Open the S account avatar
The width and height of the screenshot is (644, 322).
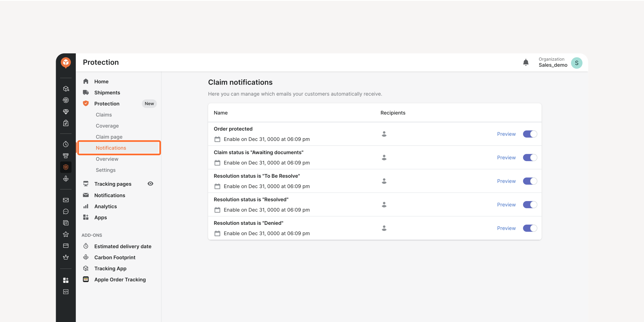click(577, 63)
